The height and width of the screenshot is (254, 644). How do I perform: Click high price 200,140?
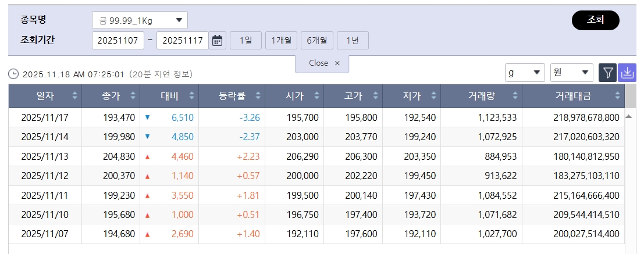pos(361,195)
